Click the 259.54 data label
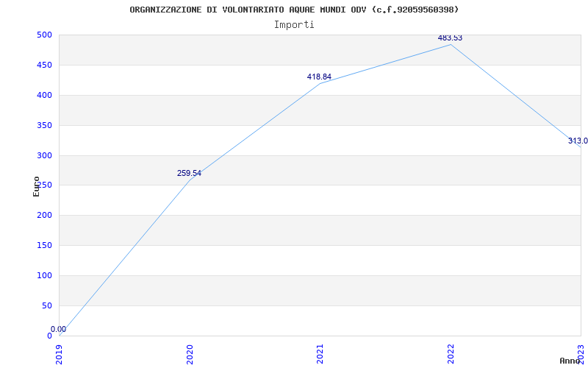The image size is (588, 368). coord(189,174)
